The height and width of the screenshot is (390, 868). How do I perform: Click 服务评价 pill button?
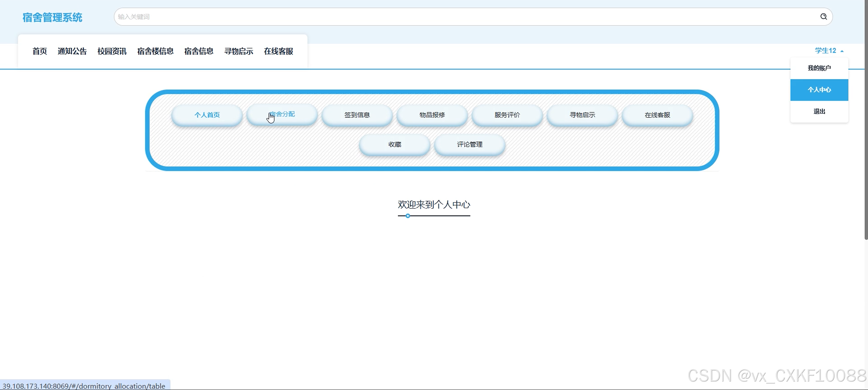click(507, 115)
